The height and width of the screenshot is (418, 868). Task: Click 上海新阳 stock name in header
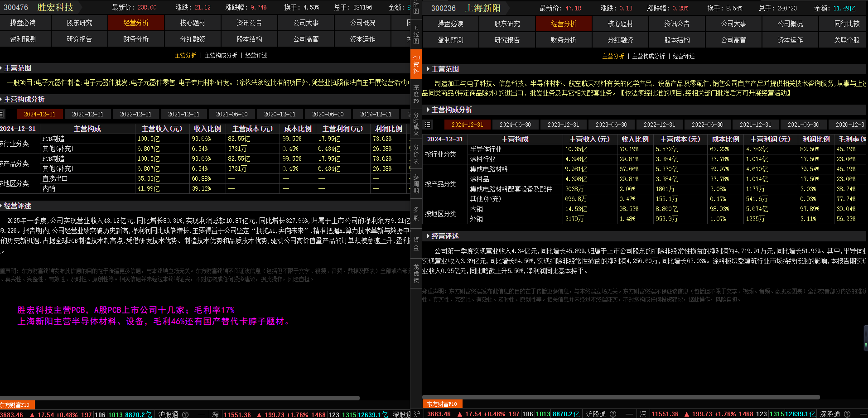point(483,8)
